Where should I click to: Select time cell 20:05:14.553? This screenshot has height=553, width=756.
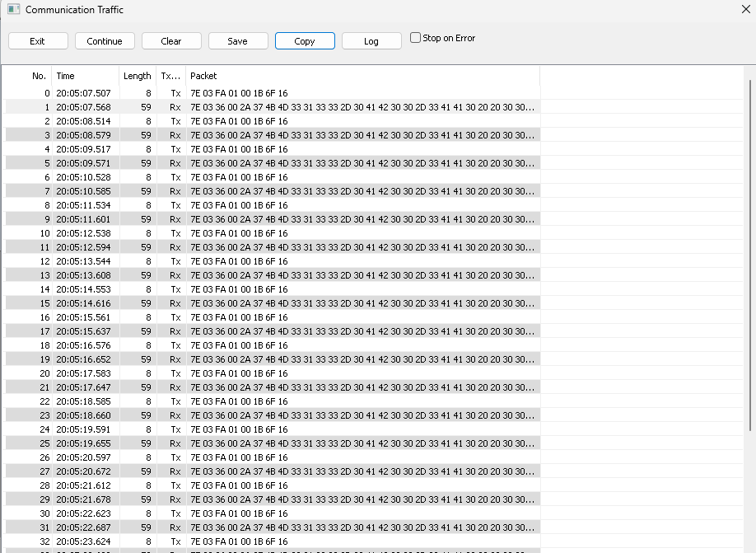pos(83,289)
